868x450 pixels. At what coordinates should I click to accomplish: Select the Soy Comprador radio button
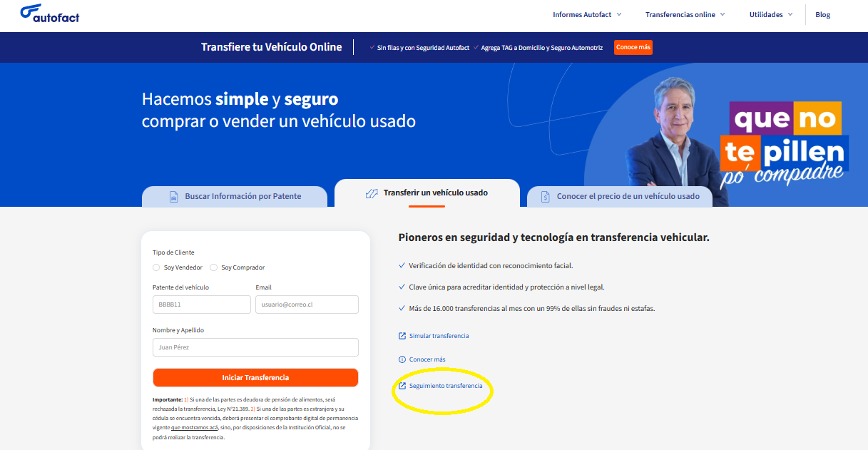214,267
